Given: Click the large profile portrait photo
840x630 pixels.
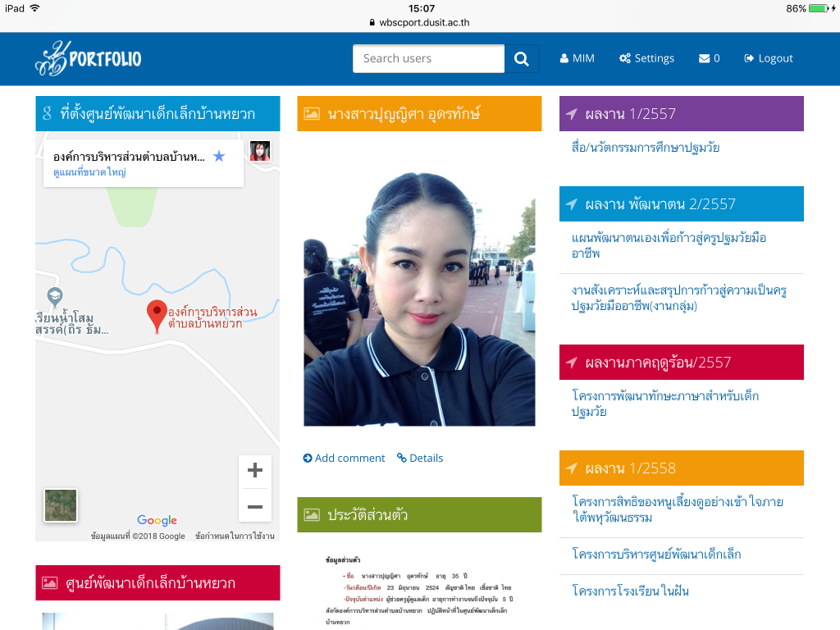Looking at the screenshot, I should tap(419, 299).
